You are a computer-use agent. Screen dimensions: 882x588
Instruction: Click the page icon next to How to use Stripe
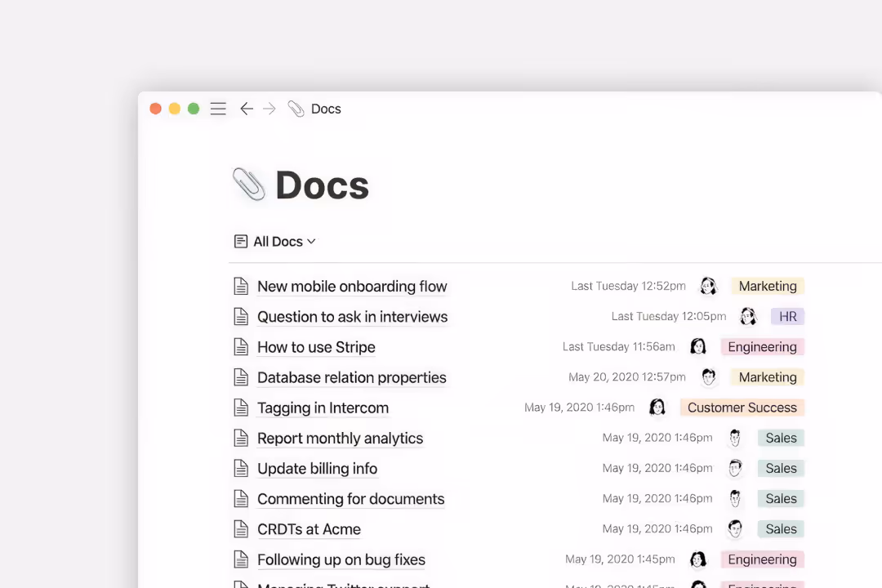point(241,346)
